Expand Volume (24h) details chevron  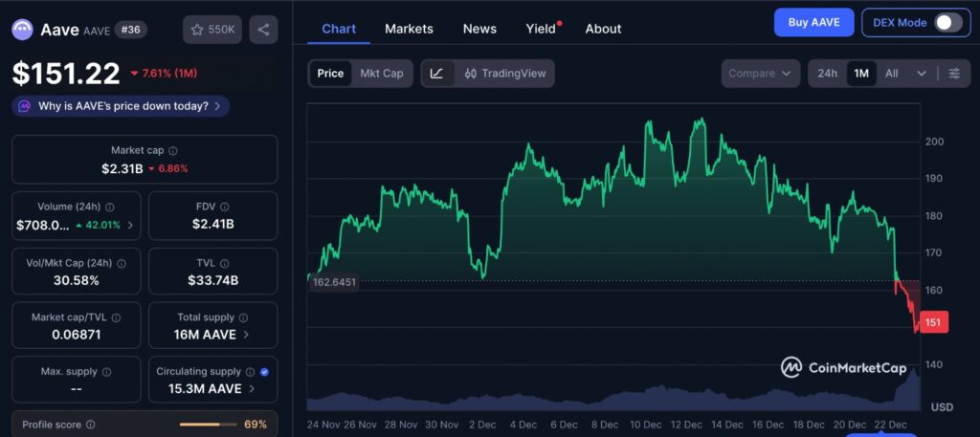tap(130, 226)
